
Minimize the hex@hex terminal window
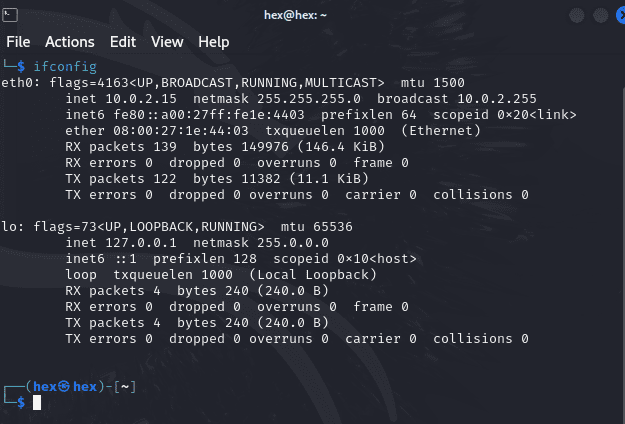[x=574, y=15]
